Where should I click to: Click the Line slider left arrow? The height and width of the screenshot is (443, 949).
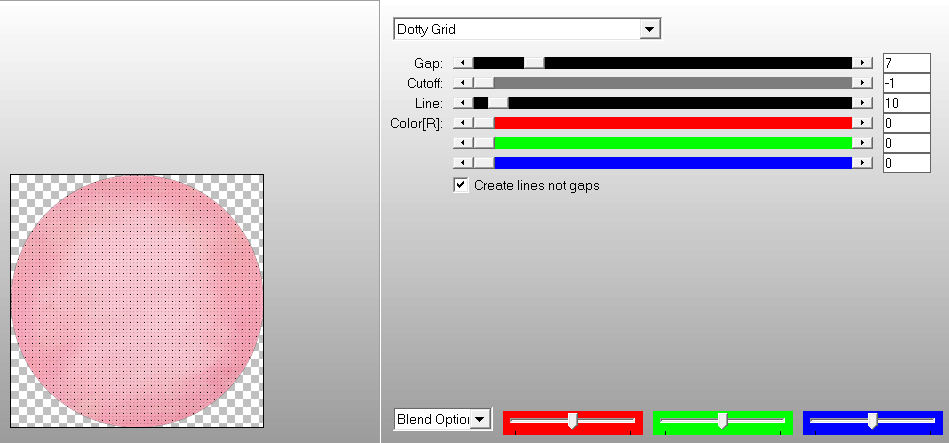[x=463, y=103]
